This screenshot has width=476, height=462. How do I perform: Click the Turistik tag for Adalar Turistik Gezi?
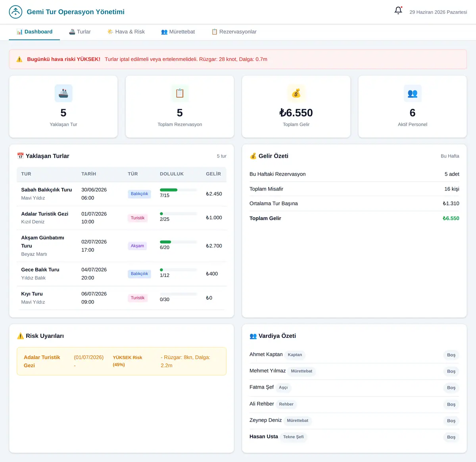click(x=138, y=218)
